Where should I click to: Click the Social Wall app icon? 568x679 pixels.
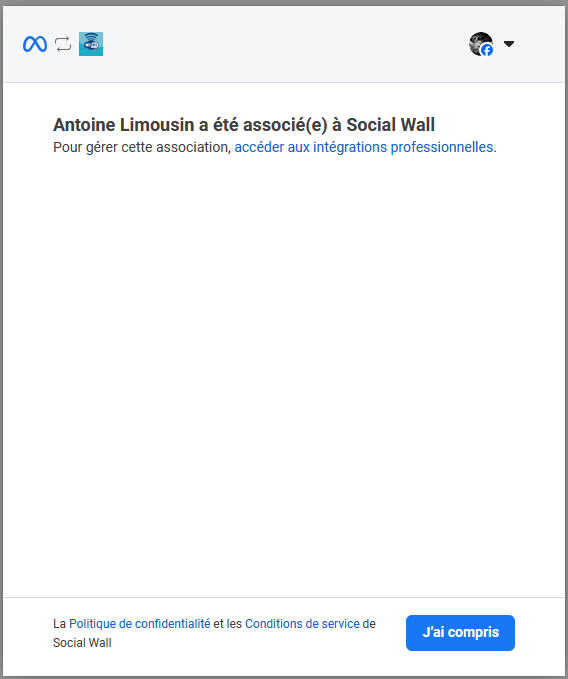point(91,44)
